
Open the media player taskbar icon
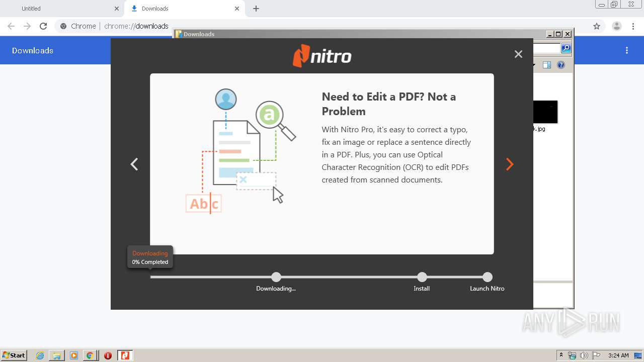pyautogui.click(x=73, y=355)
